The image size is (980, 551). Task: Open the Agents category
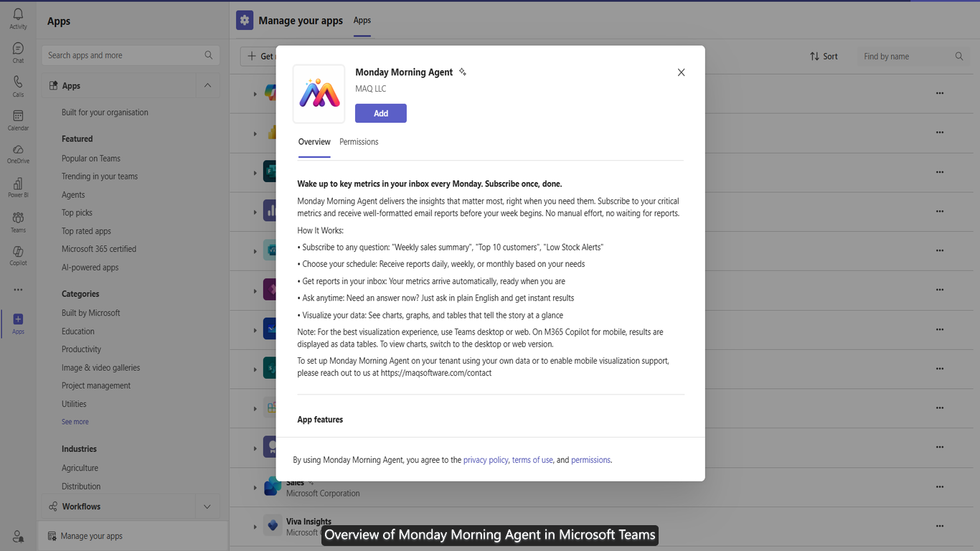click(x=73, y=194)
